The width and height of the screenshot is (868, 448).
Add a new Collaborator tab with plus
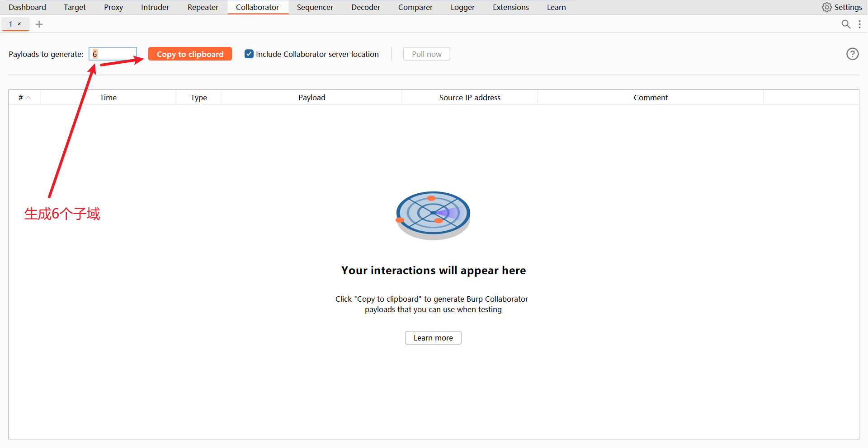tap(39, 24)
